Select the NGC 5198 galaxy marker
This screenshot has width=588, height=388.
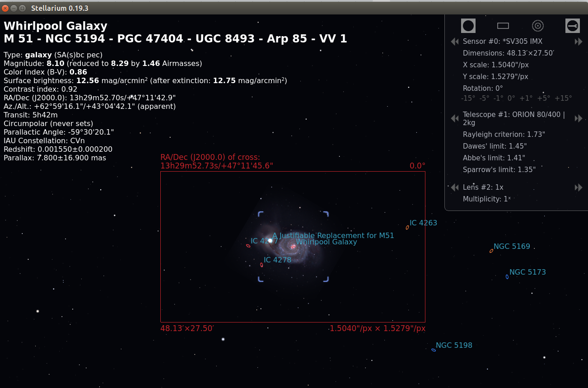click(434, 350)
